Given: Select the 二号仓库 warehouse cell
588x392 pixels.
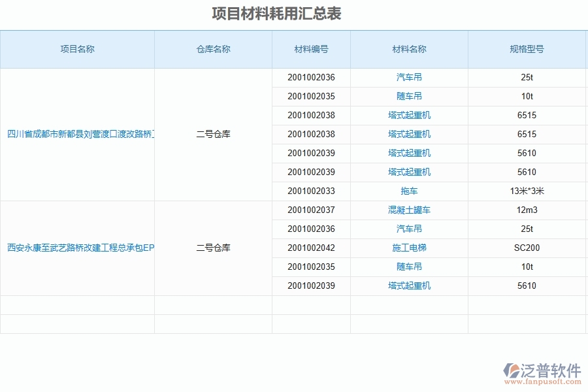Looking at the screenshot, I should 213,134.
